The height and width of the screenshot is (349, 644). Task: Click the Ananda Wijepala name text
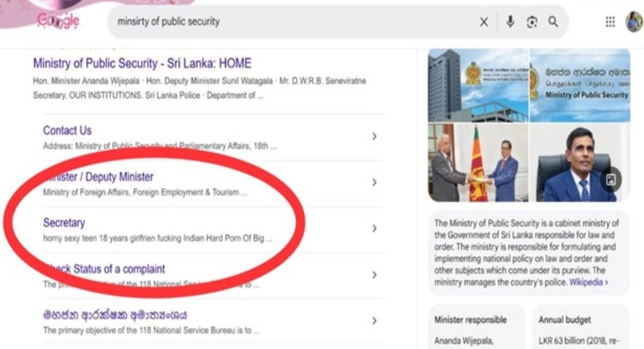point(464,341)
